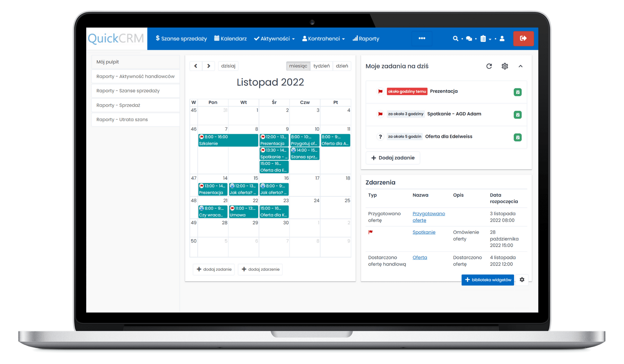Expand the Kontrahenci dropdown menu

click(323, 38)
